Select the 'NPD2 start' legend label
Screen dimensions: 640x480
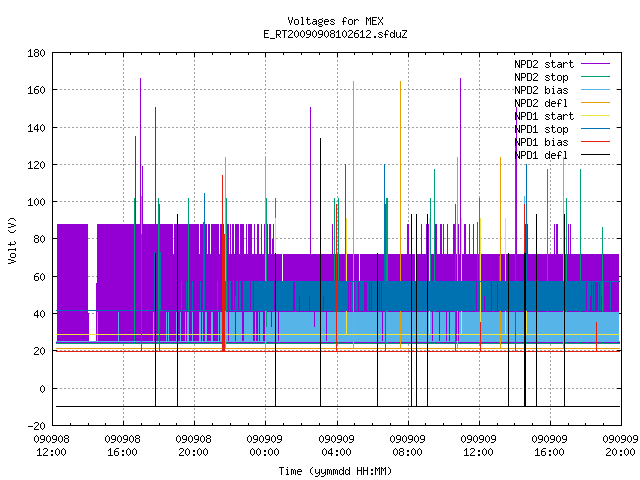click(x=544, y=64)
